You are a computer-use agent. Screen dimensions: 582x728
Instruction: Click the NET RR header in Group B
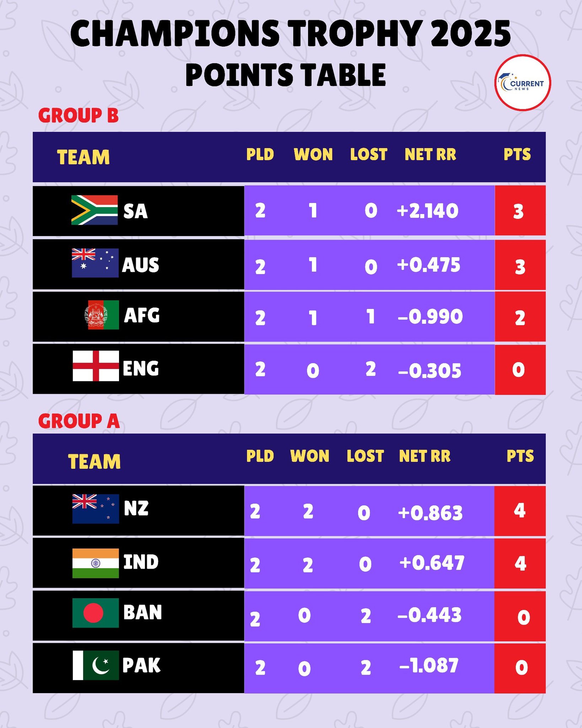[x=430, y=154]
